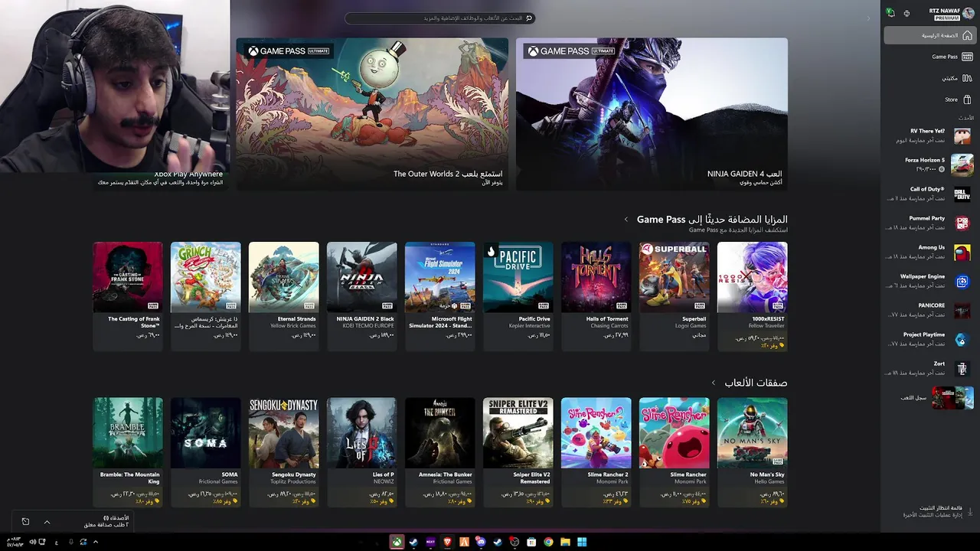Launch Forza Horizon 5 from recent list

(x=929, y=165)
